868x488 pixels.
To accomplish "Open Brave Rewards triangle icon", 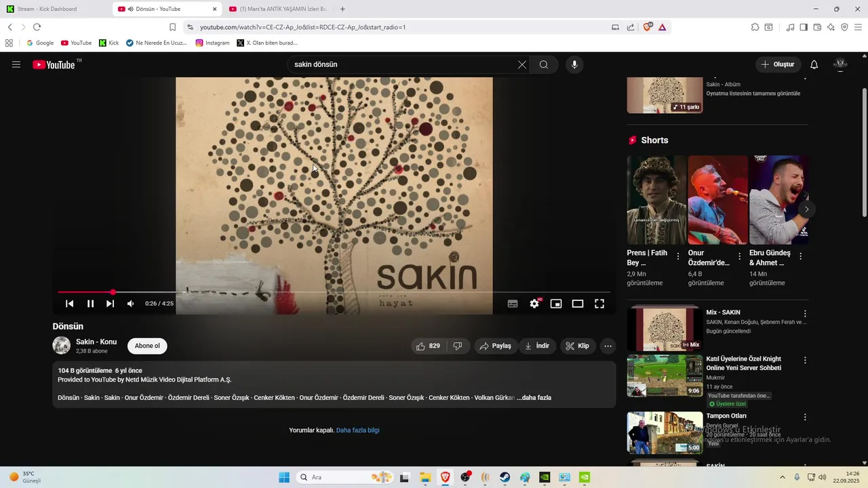I will (662, 27).
